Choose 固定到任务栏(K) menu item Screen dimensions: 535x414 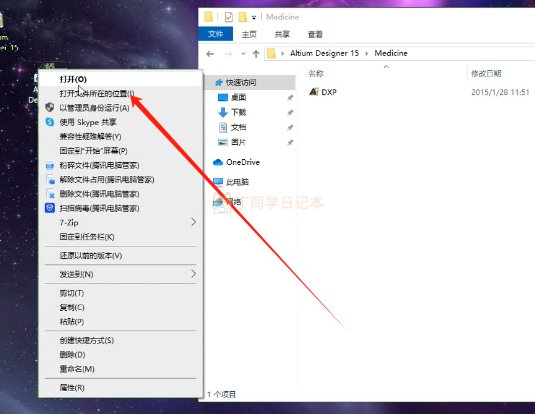[x=120, y=237]
